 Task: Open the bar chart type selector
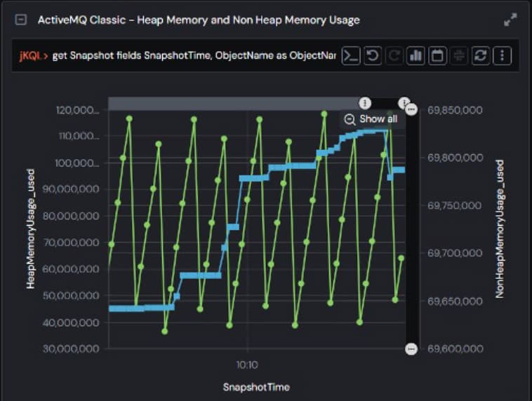tap(415, 56)
